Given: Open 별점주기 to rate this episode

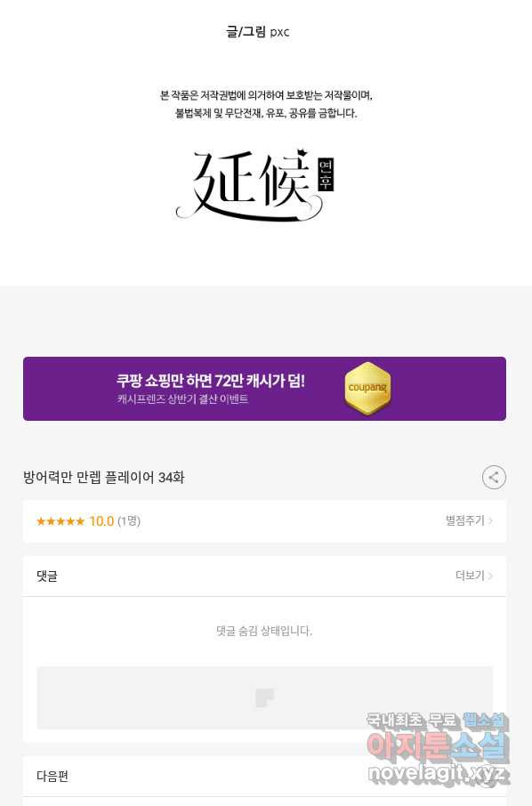Looking at the screenshot, I should [469, 520].
